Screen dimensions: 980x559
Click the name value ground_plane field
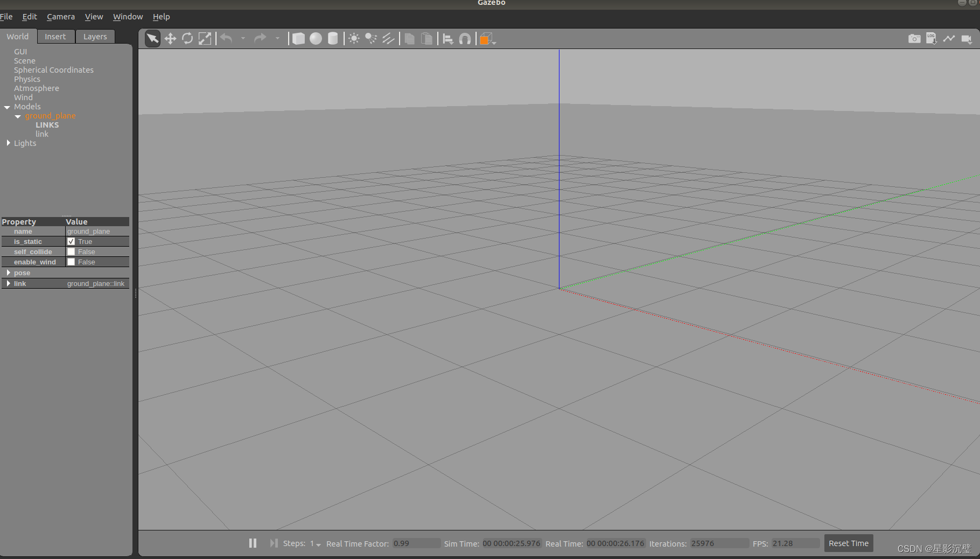97,232
